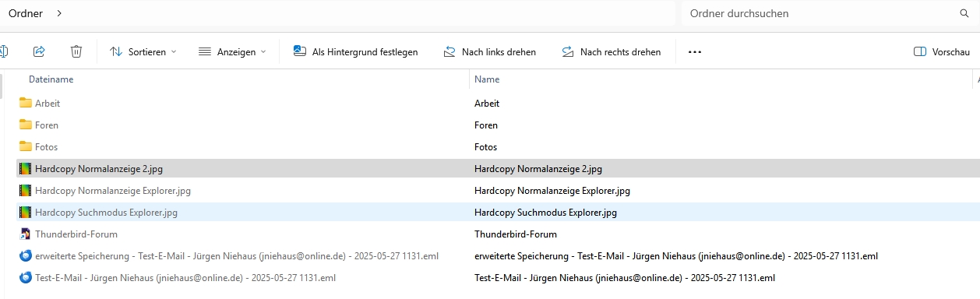Screen dimensions: 980x299
Task: Open the three-dots more options menu
Action: click(x=695, y=51)
